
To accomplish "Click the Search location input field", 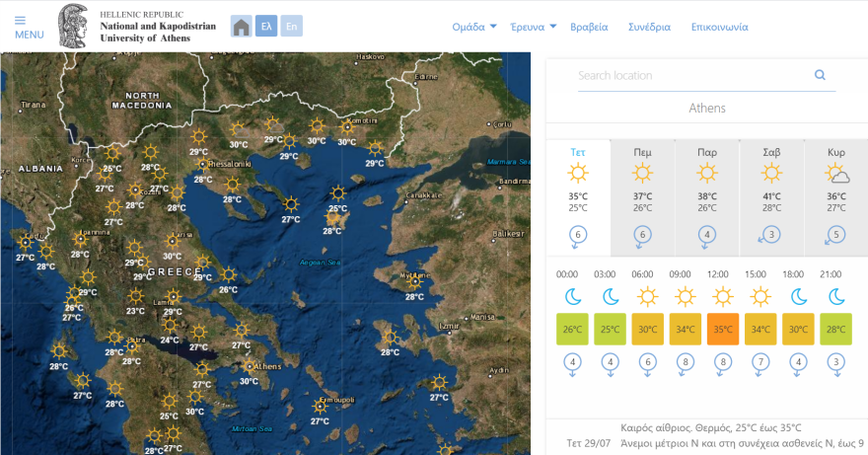I will 690,75.
